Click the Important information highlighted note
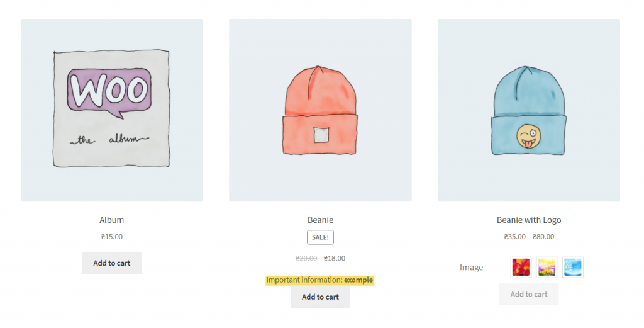Image resolution: width=644 pixels, height=328 pixels. point(319,280)
